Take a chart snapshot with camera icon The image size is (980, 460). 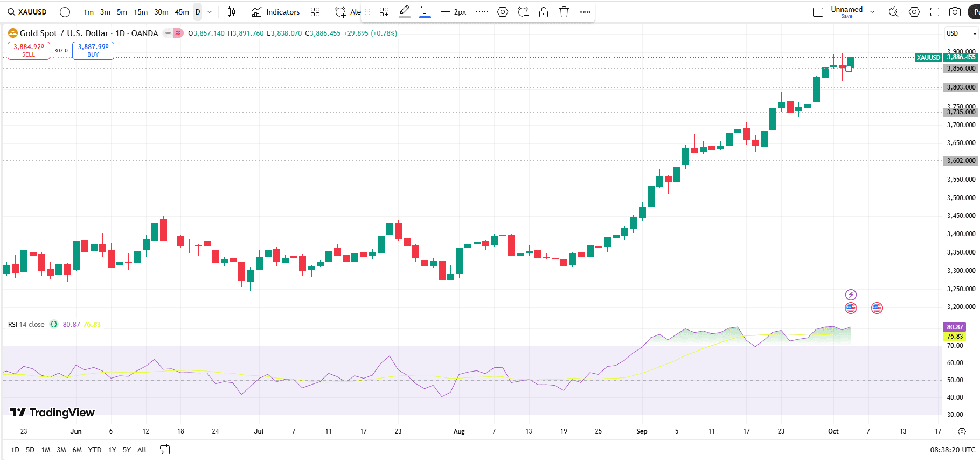(x=955, y=12)
